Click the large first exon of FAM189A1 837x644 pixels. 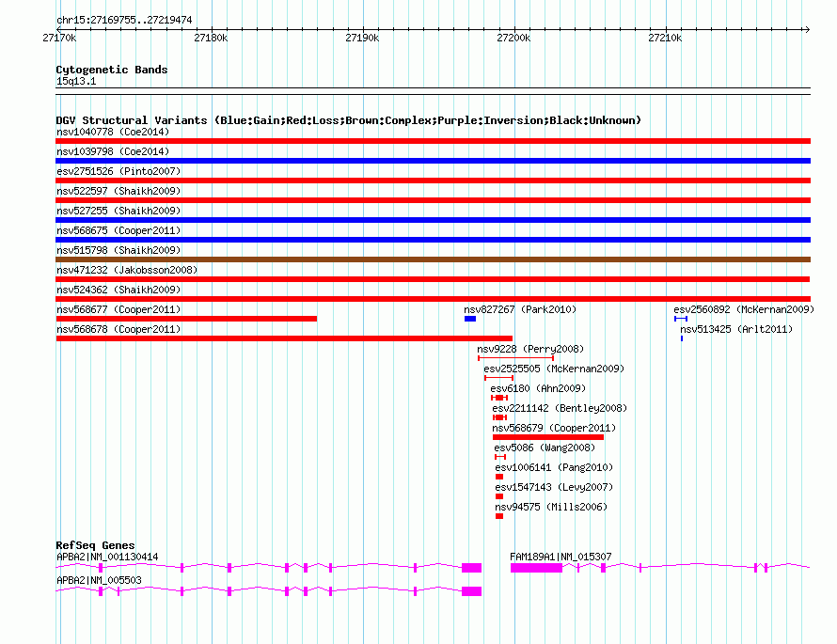[x=536, y=568]
